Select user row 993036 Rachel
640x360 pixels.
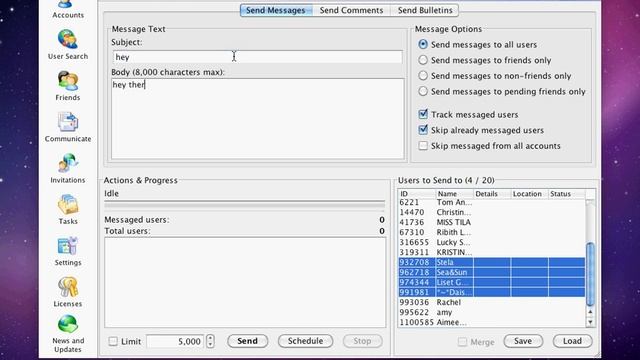pos(491,302)
